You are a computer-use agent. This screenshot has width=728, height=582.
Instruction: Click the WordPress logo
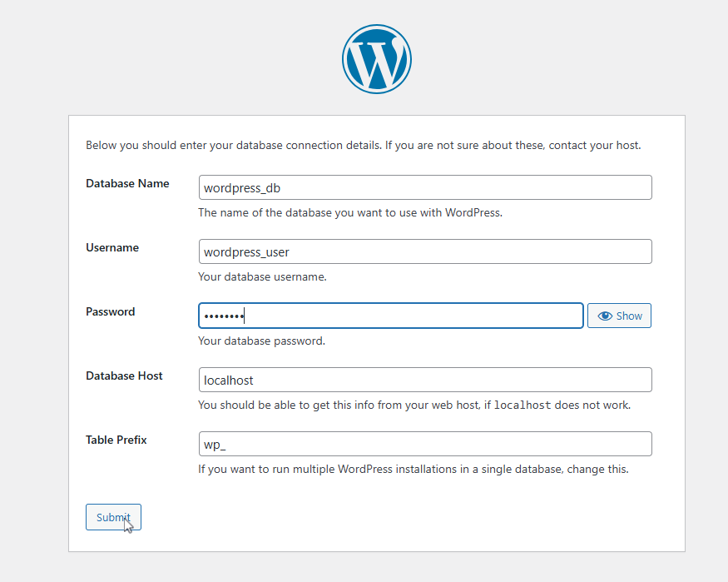tap(377, 59)
